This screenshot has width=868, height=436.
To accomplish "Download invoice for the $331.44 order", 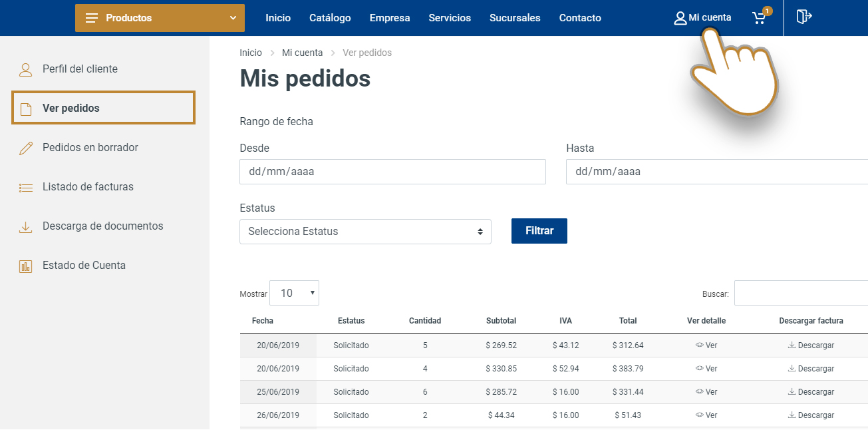I will click(811, 392).
